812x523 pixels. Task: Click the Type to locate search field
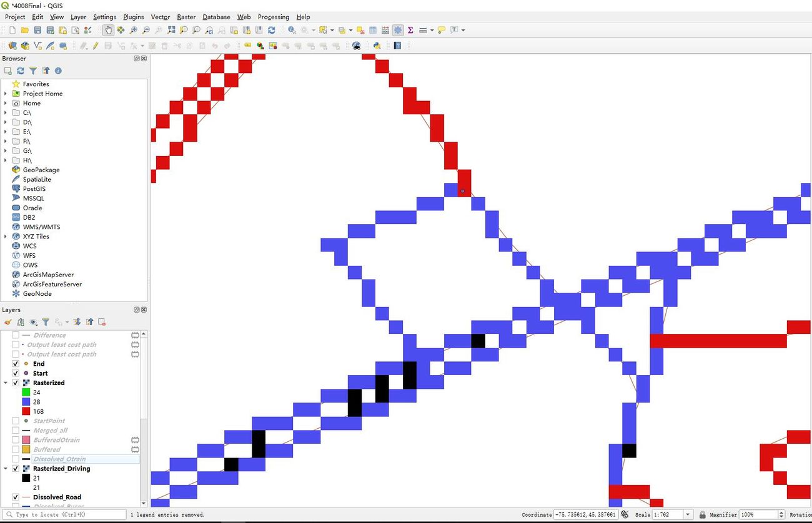[66, 515]
